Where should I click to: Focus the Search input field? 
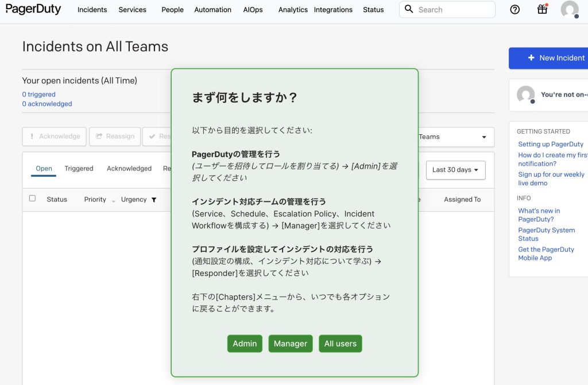coord(447,9)
